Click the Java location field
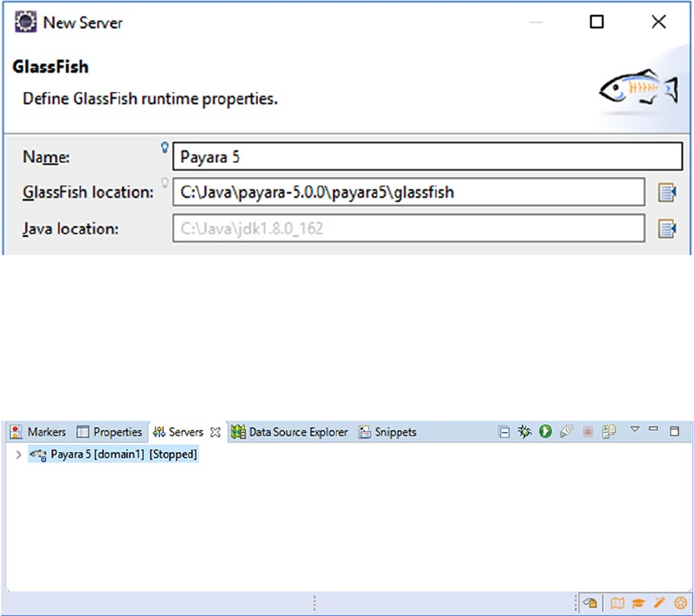Screen dimensions: 694x616 409,228
